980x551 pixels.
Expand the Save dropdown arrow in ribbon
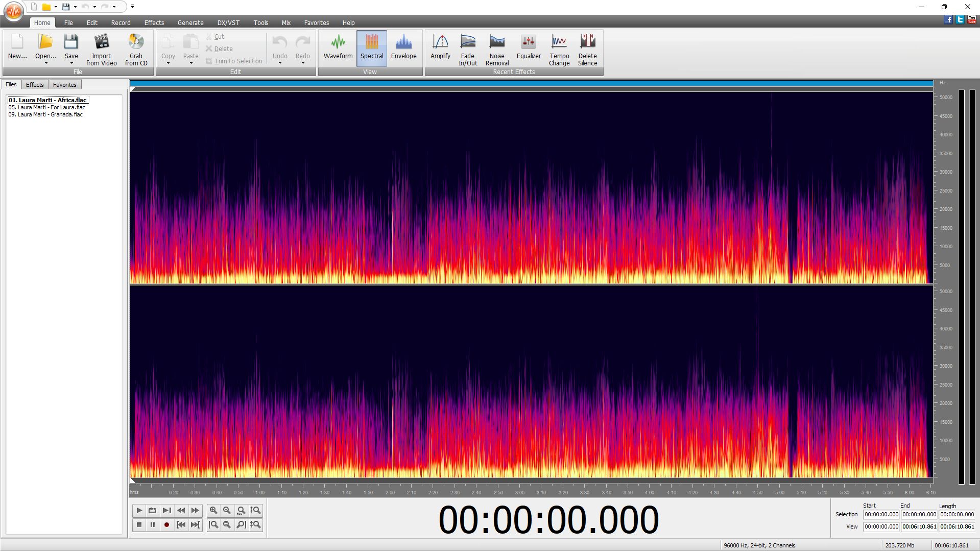pos(71,63)
